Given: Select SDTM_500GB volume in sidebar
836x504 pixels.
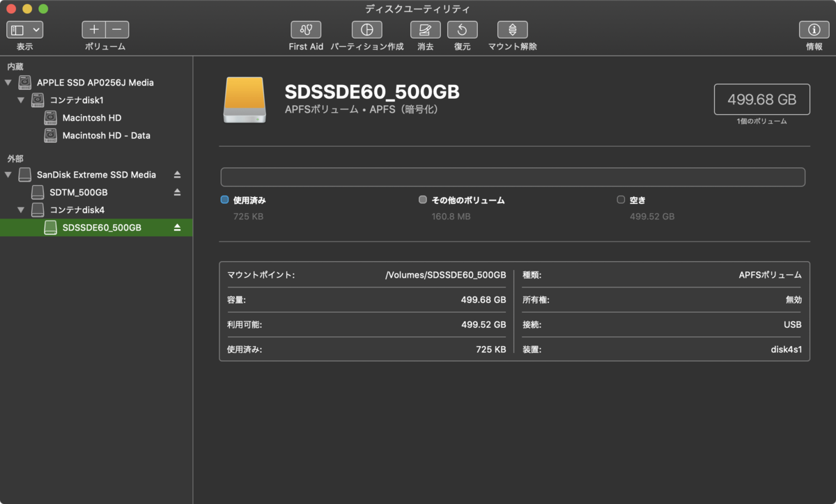Looking at the screenshot, I should [79, 192].
